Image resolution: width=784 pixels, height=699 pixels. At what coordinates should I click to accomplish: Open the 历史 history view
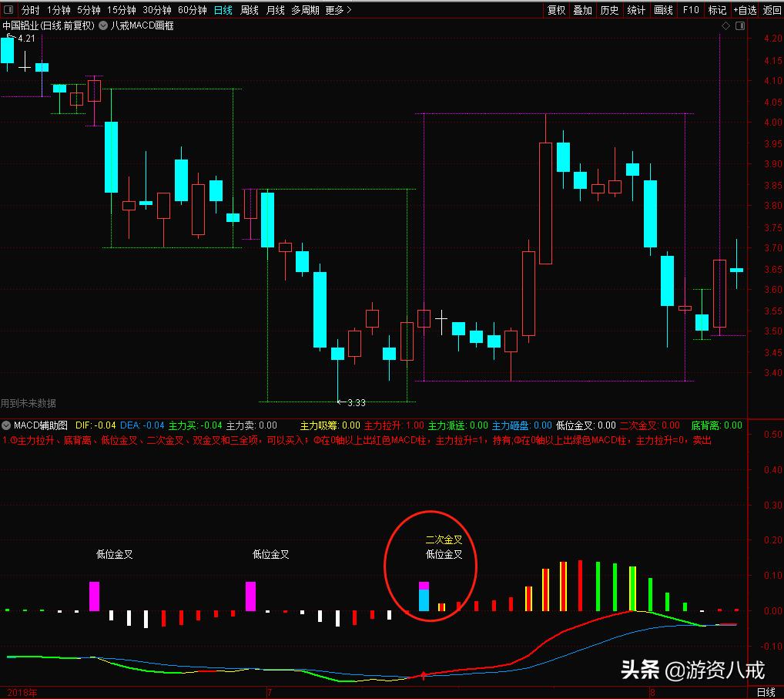tap(609, 10)
